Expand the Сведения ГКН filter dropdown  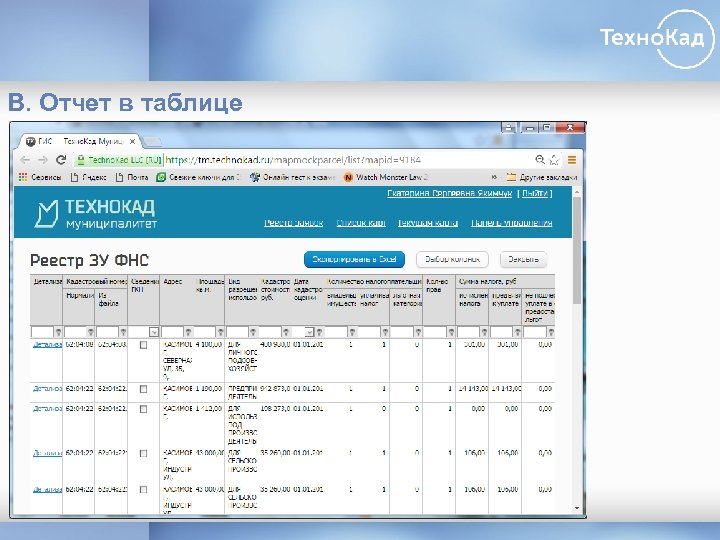click(154, 332)
